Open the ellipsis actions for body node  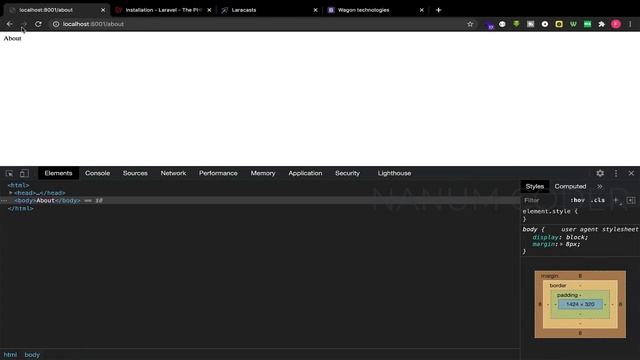coord(4,200)
